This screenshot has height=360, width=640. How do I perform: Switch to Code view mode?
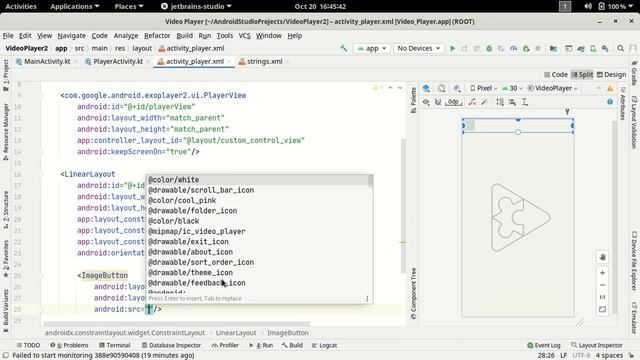556,74
